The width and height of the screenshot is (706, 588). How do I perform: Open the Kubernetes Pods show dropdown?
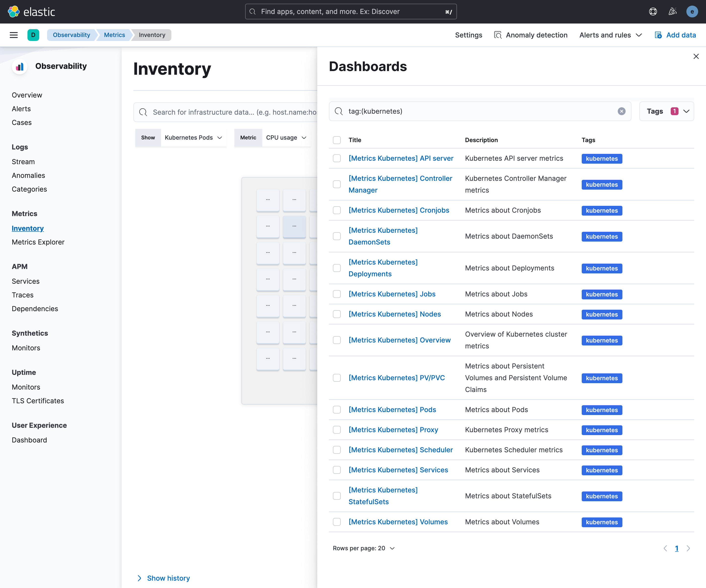click(193, 137)
